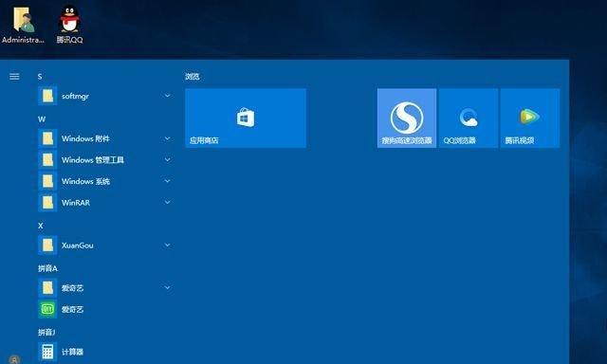Click the letter W section header

tap(42, 119)
